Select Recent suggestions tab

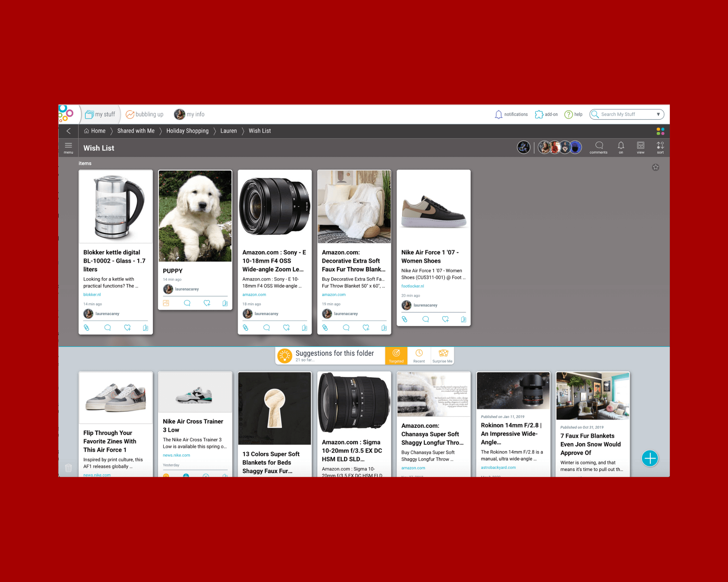pyautogui.click(x=419, y=356)
